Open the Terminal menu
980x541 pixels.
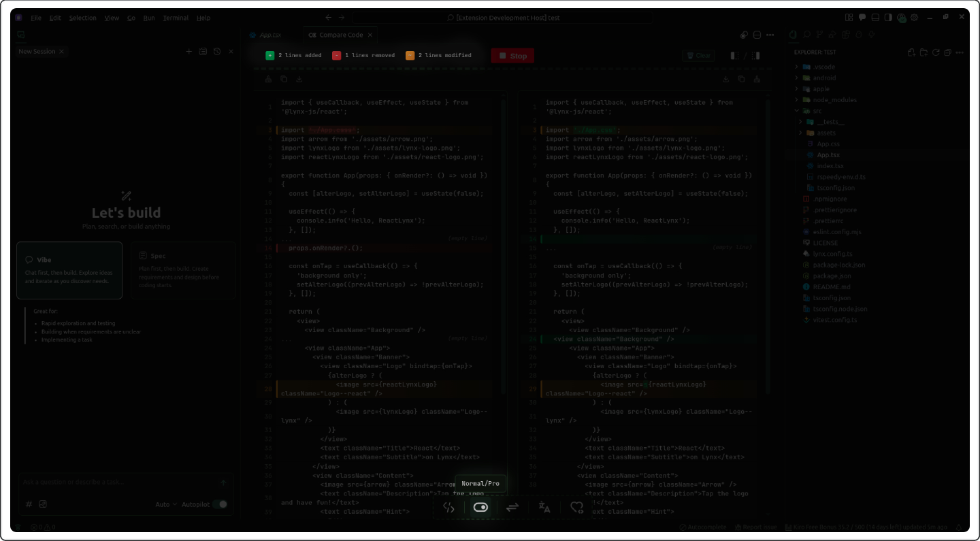pos(176,18)
